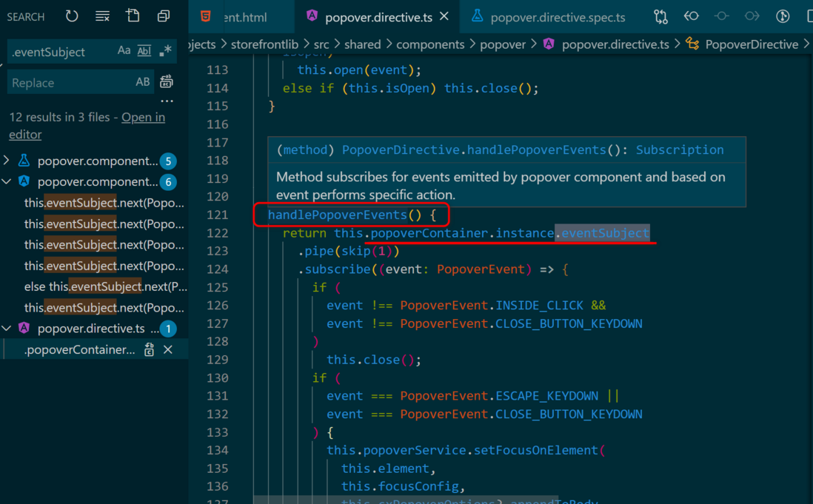Screen dimensions: 813x504
Task: Click highlighted .eventSubject on line 122
Action: click(x=602, y=232)
